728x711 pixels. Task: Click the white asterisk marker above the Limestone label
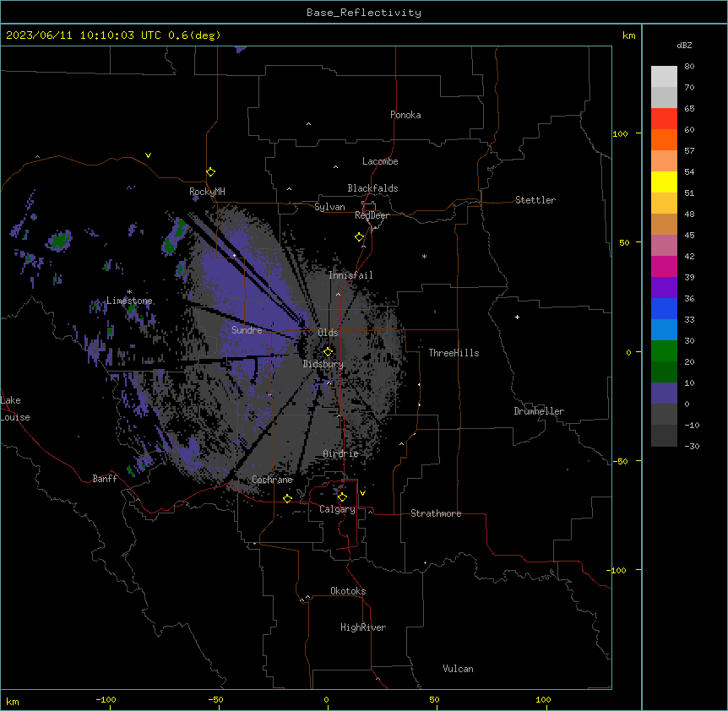click(129, 292)
